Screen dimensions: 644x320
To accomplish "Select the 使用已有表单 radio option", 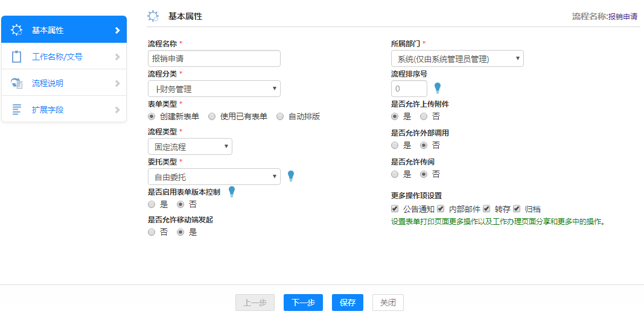I will coord(212,116).
